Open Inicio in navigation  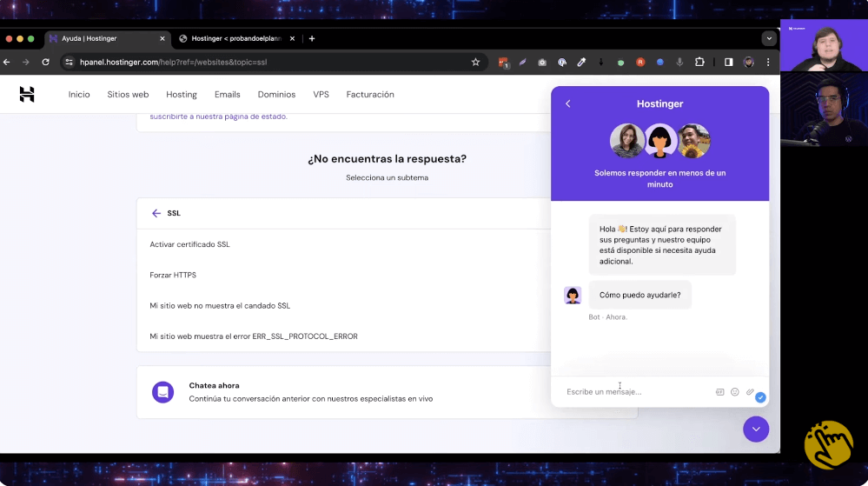(79, 94)
